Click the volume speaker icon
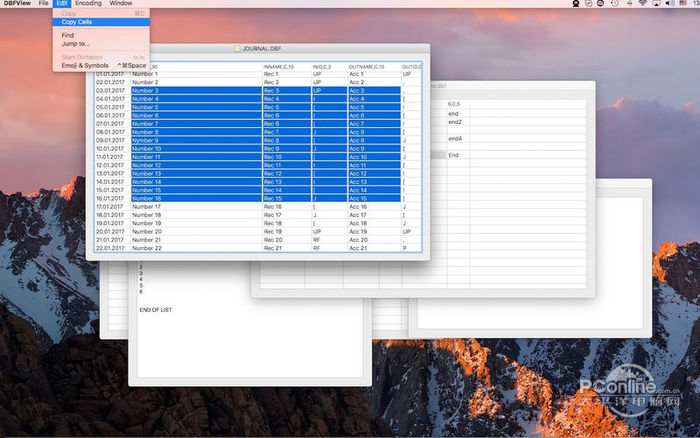This screenshot has height=438, width=700. 670,3
